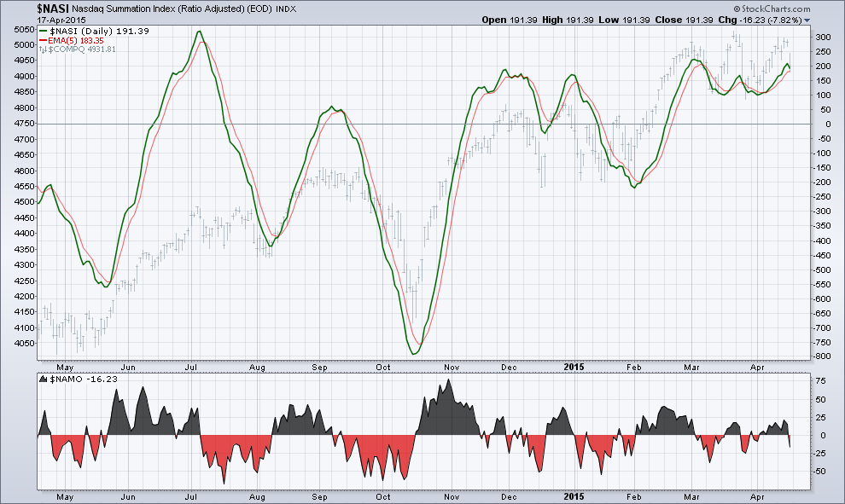The height and width of the screenshot is (504, 845).
Task: Click the Aug label under the $NAMO panel
Action: pos(257,496)
